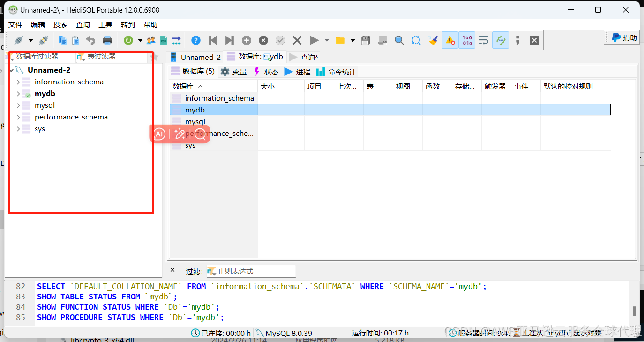
Task: Collapse the Unnamed-2 tree node
Action: [11, 70]
